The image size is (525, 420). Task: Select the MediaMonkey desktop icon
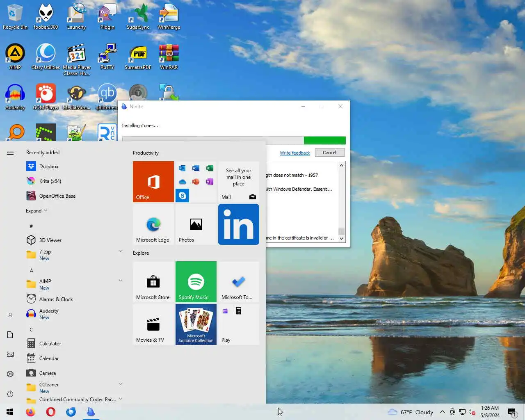coord(76,97)
